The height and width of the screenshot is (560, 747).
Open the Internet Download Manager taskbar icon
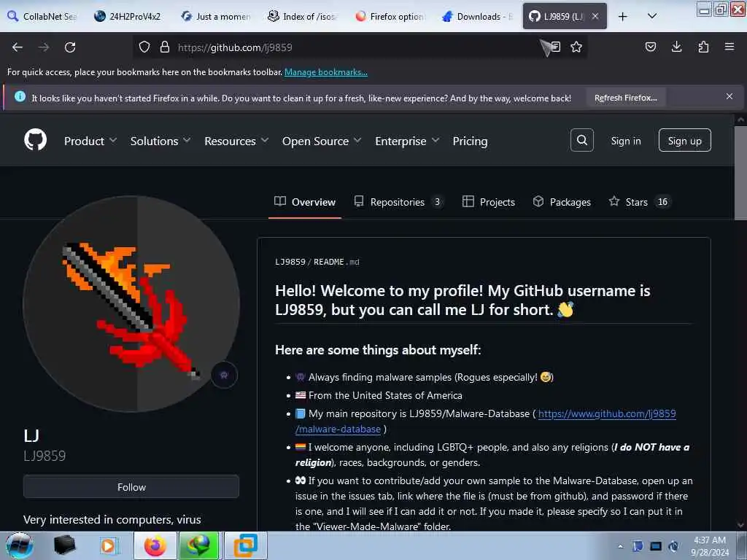click(198, 545)
